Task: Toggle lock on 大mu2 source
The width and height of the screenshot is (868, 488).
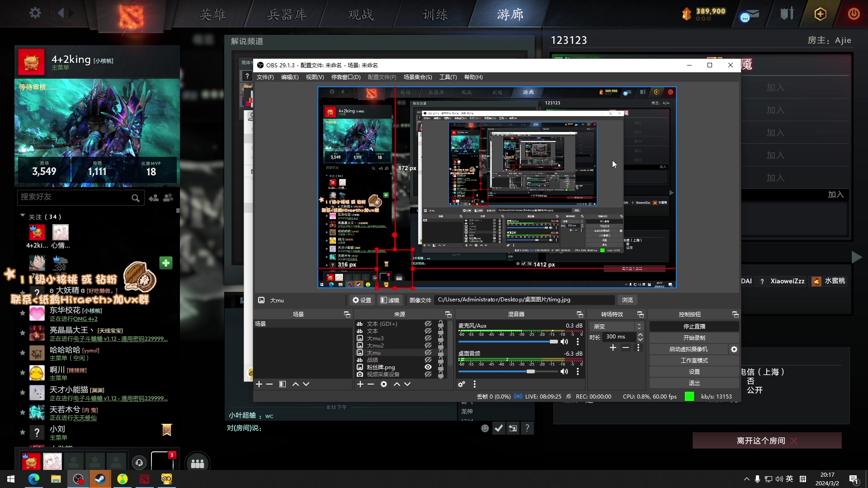Action: [441, 346]
